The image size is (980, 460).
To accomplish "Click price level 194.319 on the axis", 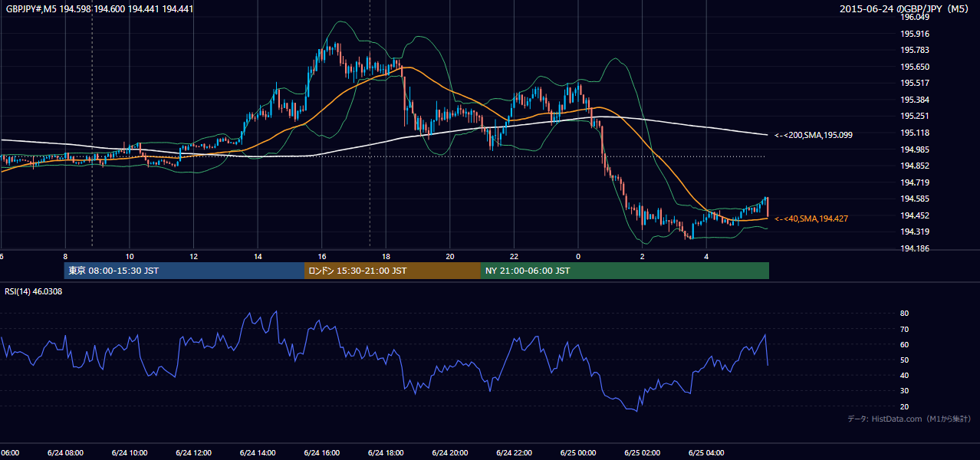I will pyautogui.click(x=915, y=232).
